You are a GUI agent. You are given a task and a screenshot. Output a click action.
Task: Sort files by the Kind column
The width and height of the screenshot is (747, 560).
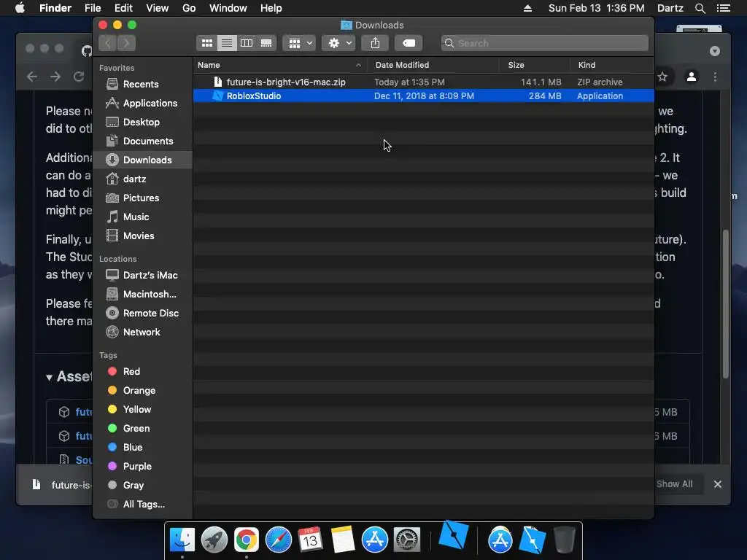point(612,65)
